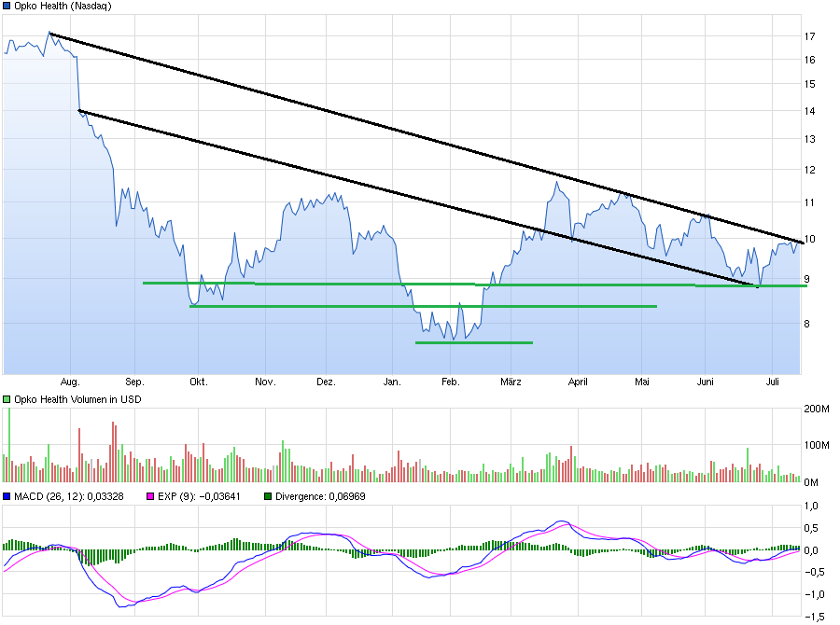The width and height of the screenshot is (840, 625).
Task: Click the blue MACD indicator icon
Action: coord(7,497)
